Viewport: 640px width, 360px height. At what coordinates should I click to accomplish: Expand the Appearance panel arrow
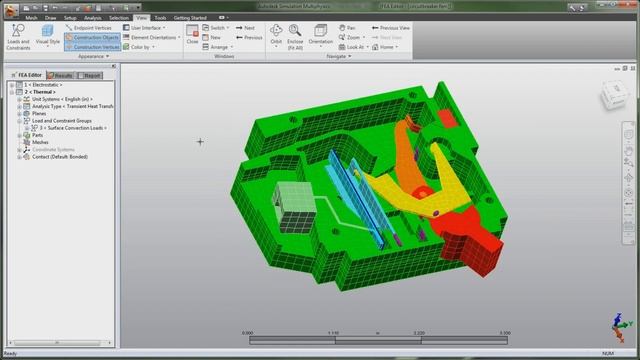[107, 56]
